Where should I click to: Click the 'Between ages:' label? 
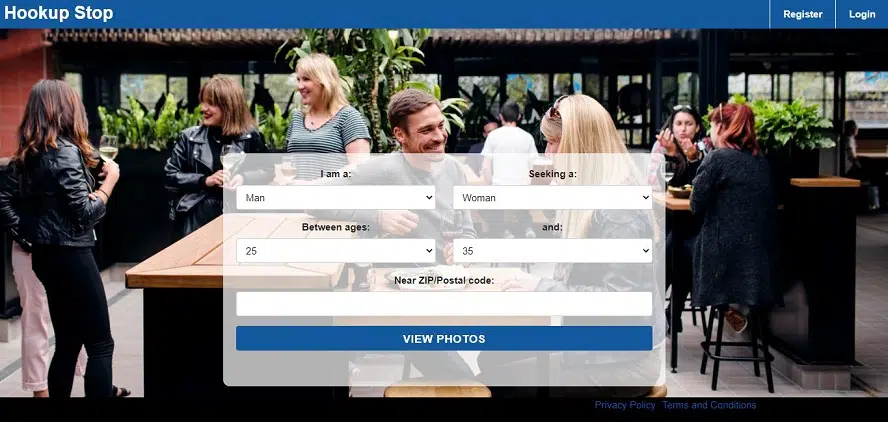pyautogui.click(x=336, y=227)
